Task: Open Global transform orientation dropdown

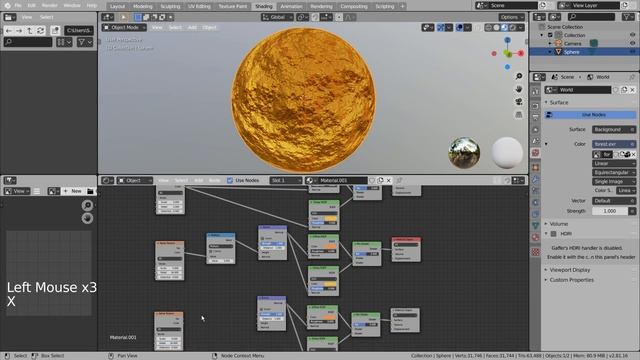Action: [x=277, y=17]
